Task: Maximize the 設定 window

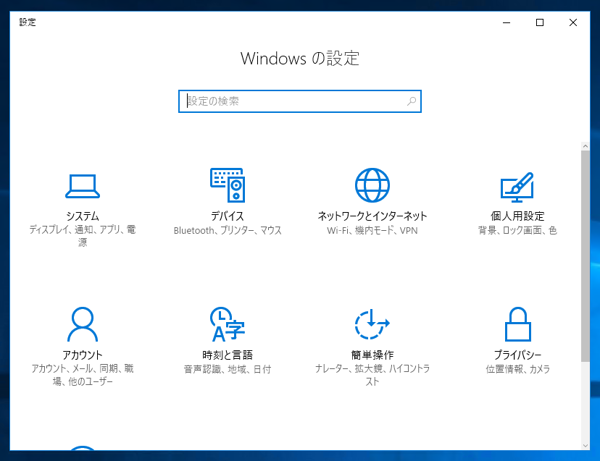Action: pos(540,23)
